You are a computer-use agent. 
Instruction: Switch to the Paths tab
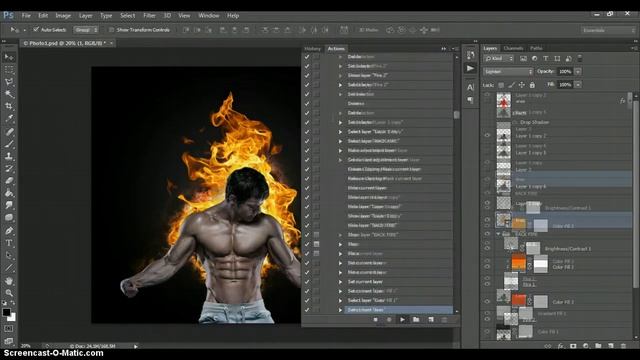(x=536, y=48)
